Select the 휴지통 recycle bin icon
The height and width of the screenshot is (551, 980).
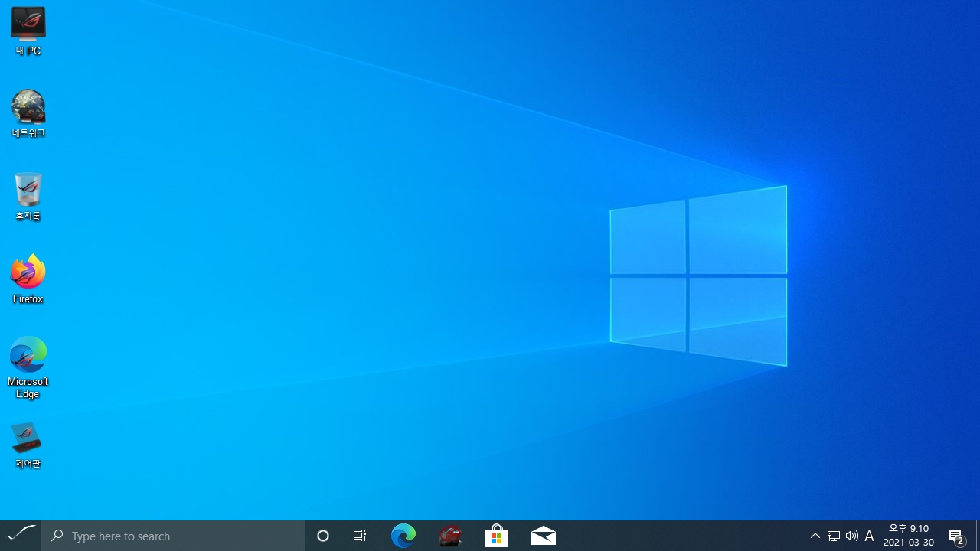(28, 197)
